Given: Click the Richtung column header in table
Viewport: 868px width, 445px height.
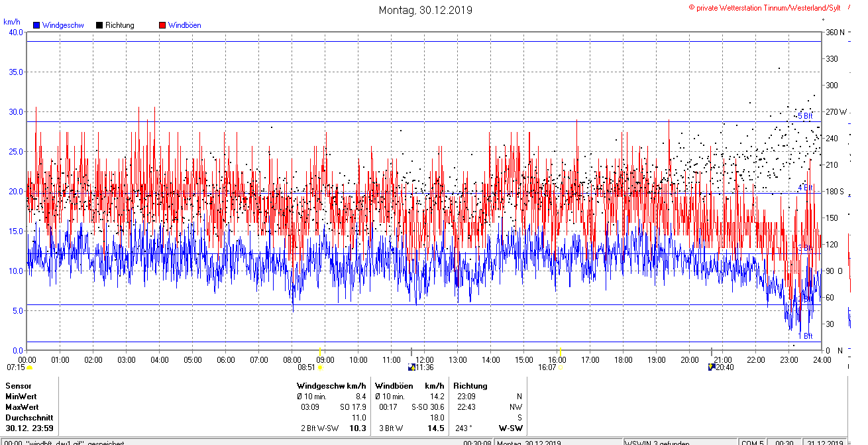Looking at the screenshot, I should (470, 385).
